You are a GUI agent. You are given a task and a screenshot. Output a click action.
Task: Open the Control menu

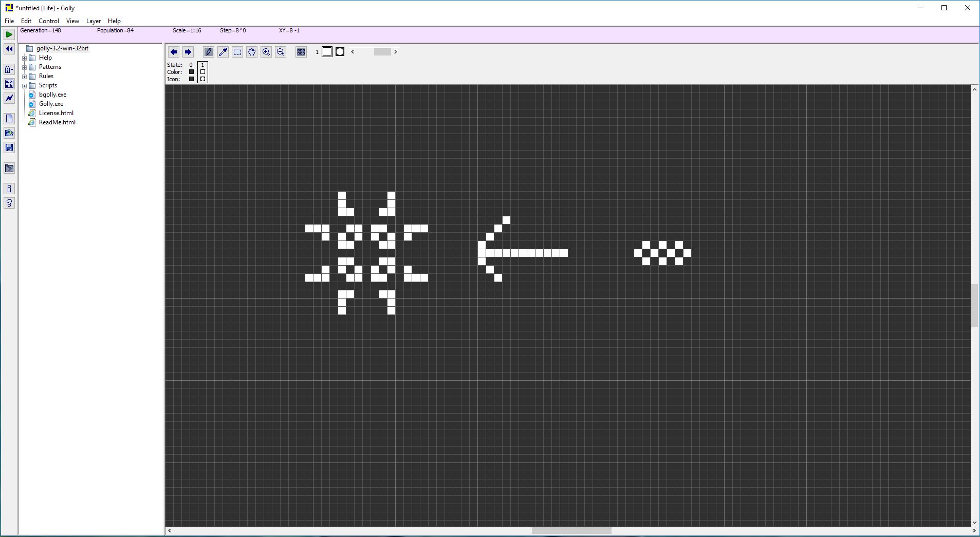pos(49,21)
